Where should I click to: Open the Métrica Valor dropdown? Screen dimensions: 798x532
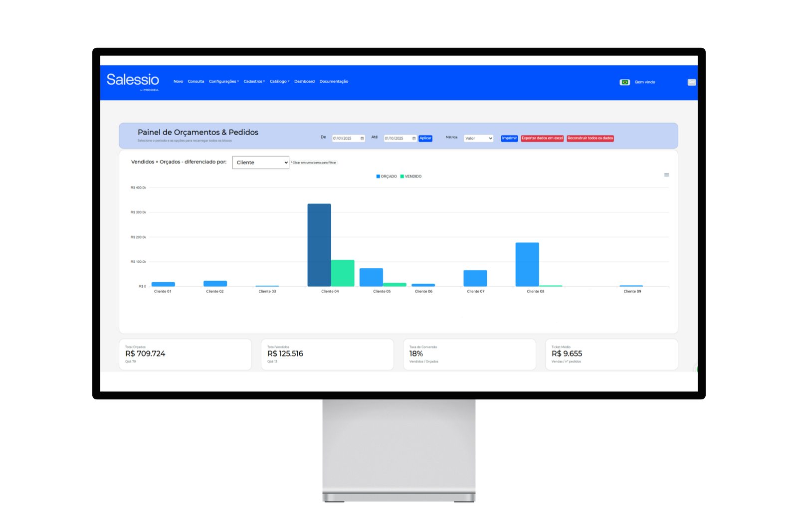(x=478, y=139)
